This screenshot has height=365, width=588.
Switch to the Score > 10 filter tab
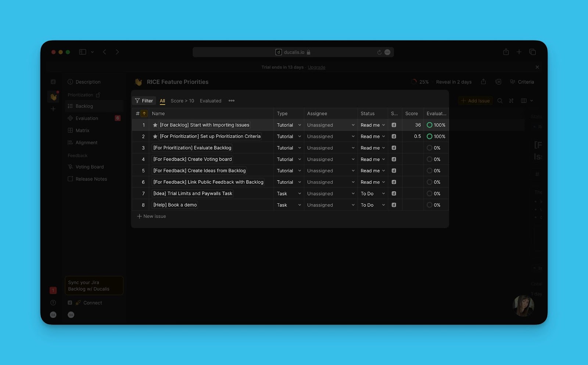click(182, 100)
